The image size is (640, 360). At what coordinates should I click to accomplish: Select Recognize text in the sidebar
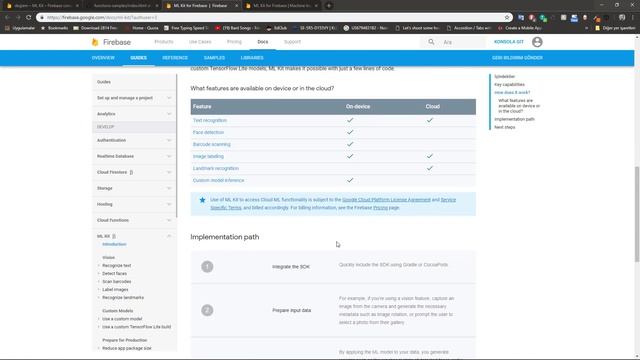[x=117, y=265]
